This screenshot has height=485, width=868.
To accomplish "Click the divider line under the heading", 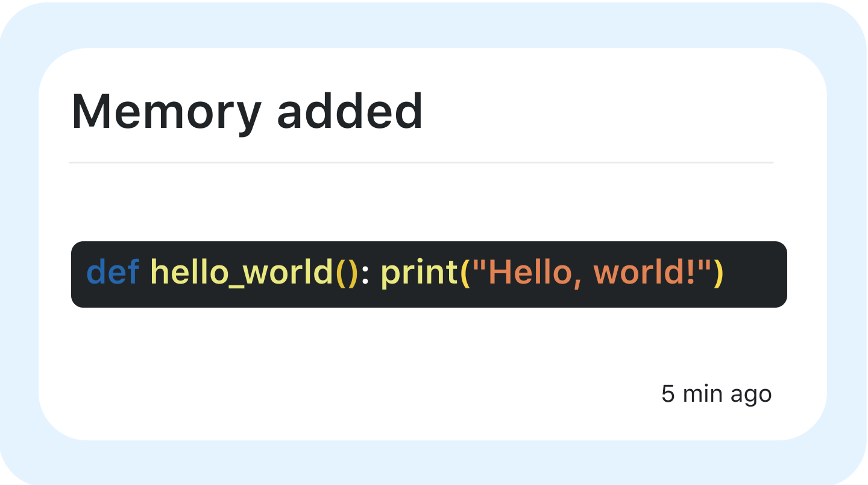I will [421, 163].
